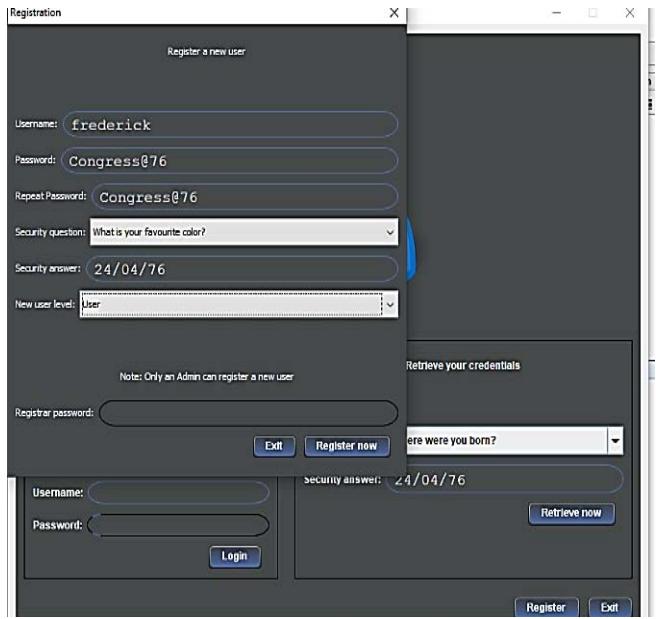Close the Registration dialog with the X
This screenshot has height=619, width=656.
[x=394, y=15]
